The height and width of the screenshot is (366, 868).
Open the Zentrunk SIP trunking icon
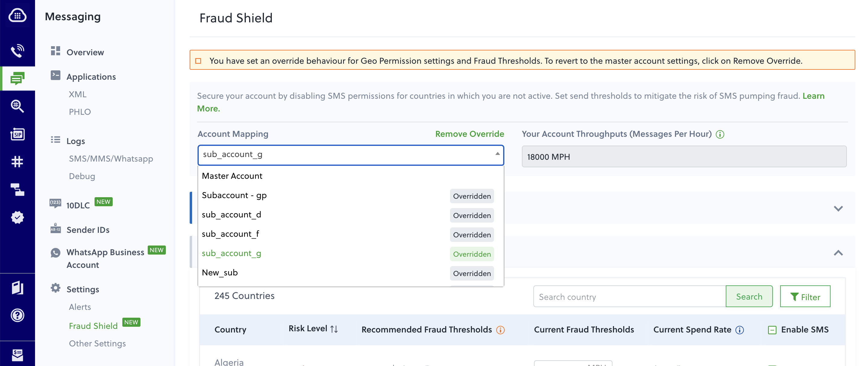click(17, 134)
